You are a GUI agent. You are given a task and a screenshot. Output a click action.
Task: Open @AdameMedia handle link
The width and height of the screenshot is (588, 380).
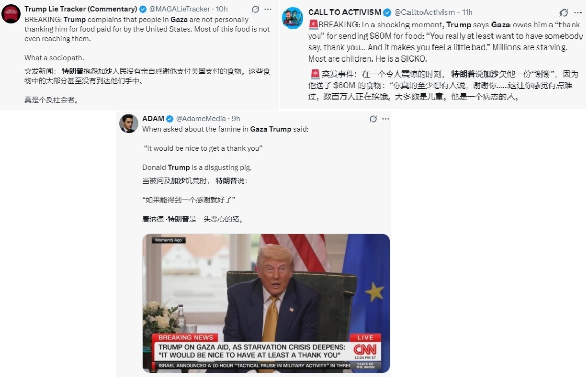point(201,119)
